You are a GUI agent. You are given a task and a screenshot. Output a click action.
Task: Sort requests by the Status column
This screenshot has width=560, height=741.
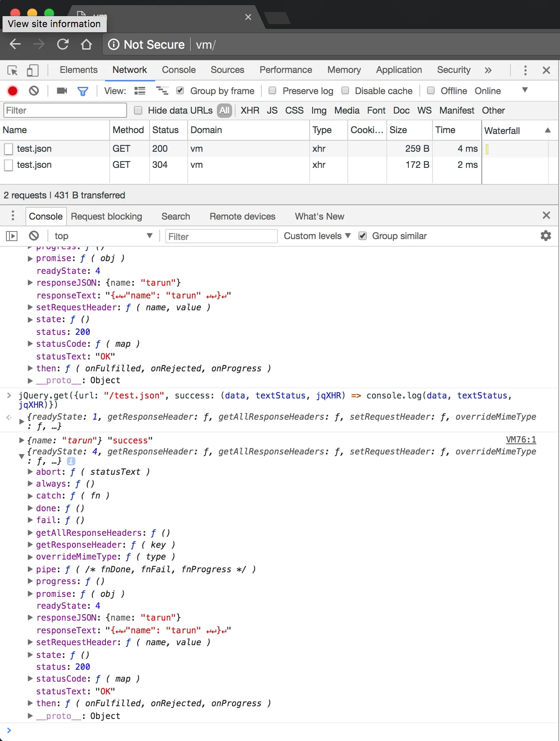[x=168, y=130]
